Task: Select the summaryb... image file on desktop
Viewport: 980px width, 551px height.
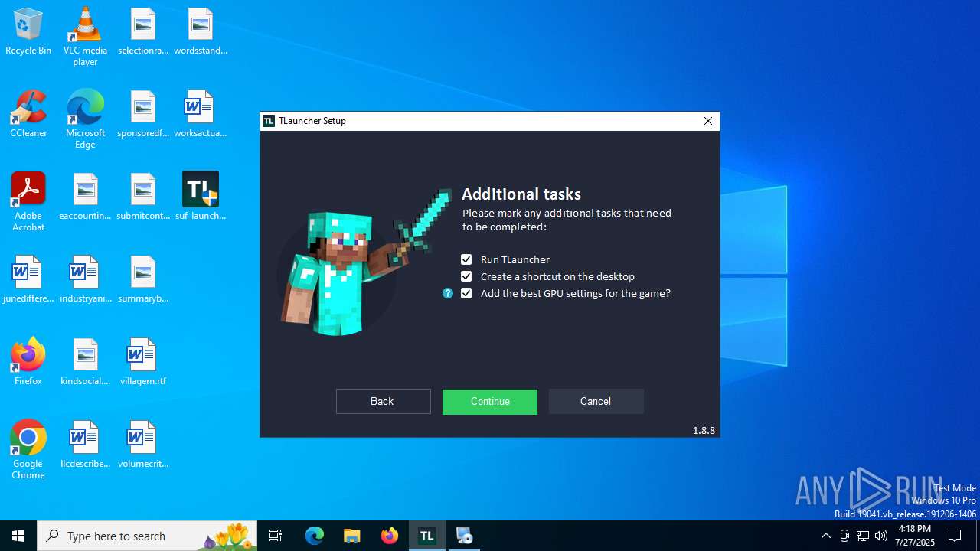Action: [143, 279]
